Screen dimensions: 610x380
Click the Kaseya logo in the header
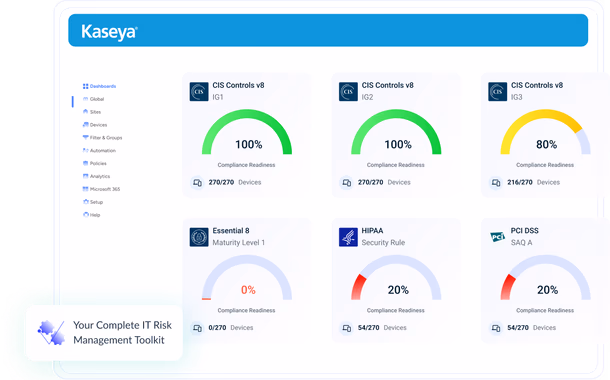[109, 32]
